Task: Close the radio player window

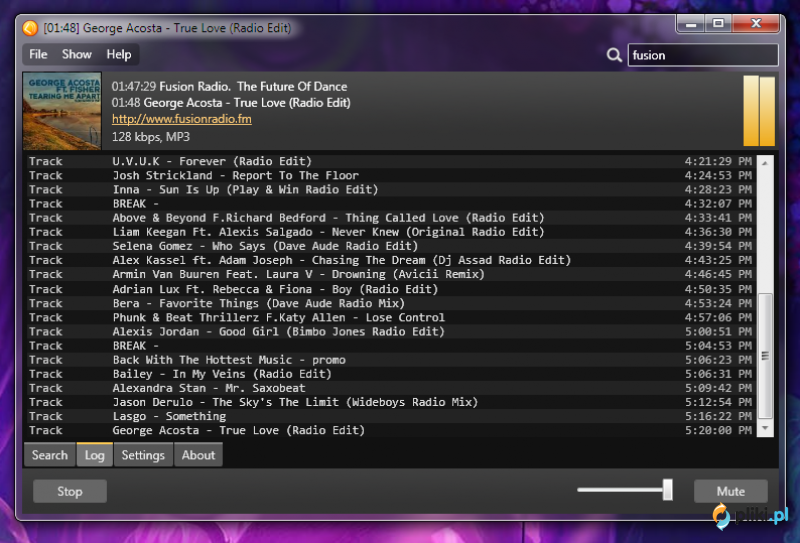Action: 756,23
